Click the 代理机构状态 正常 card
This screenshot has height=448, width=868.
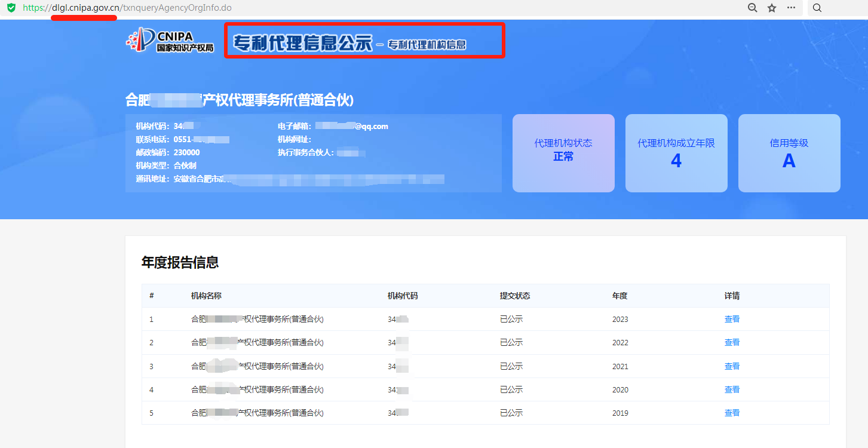pyautogui.click(x=563, y=153)
